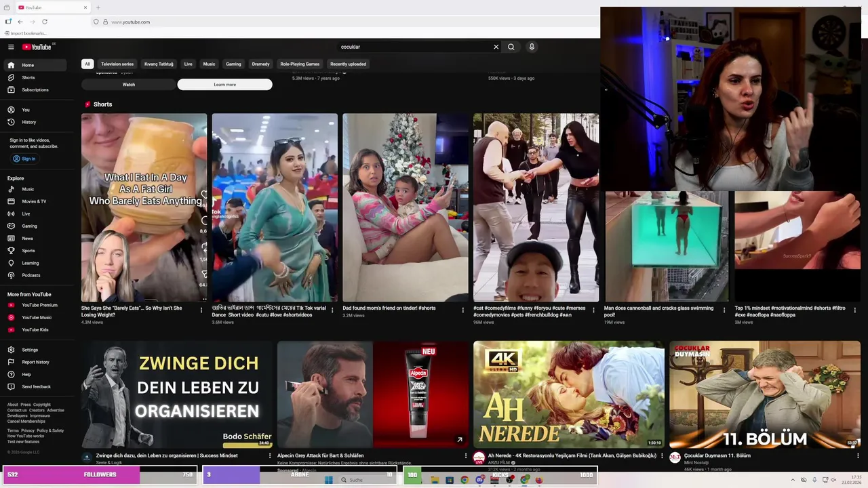Open options menu for Ah Nerede video
Viewport: 868px width, 488px height.
tap(662, 456)
